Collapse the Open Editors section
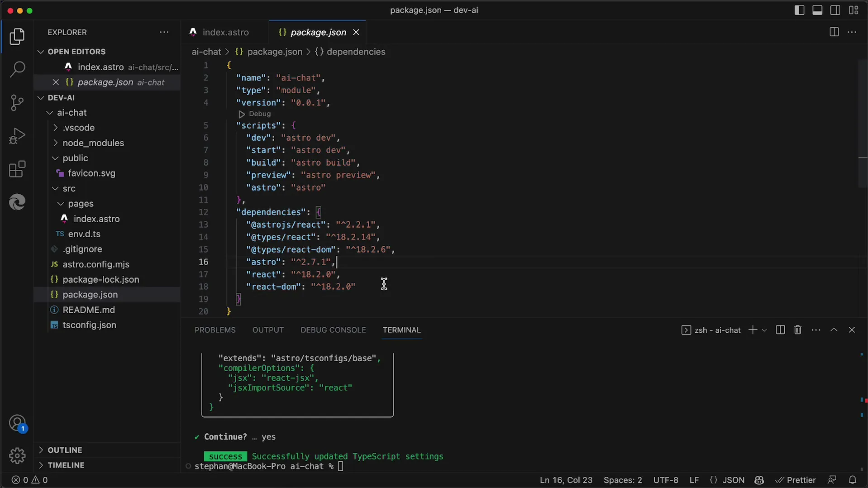The image size is (868, 488). click(108, 52)
